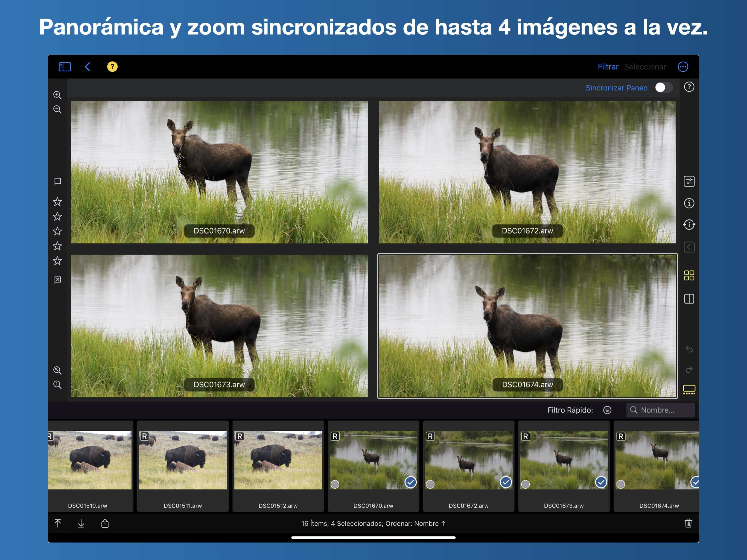Select the DSC01673.arw viewer image
747x560 pixels.
[x=219, y=326]
